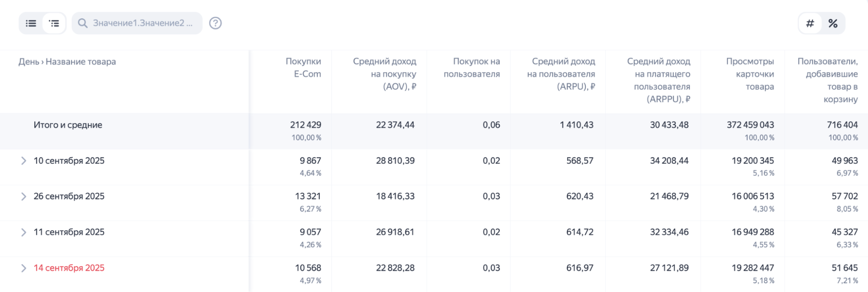
Task: Sort by ARPPU column header
Action: coord(658,80)
